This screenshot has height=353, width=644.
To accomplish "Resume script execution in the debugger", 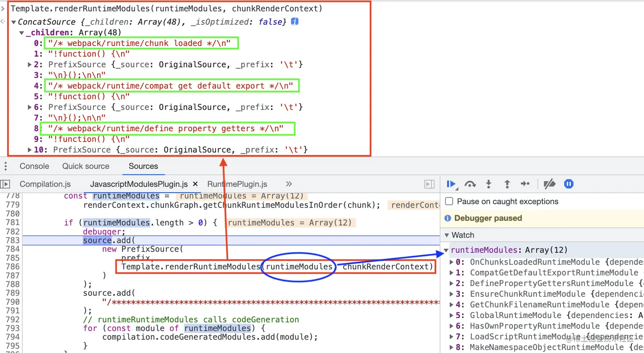I will [x=451, y=184].
